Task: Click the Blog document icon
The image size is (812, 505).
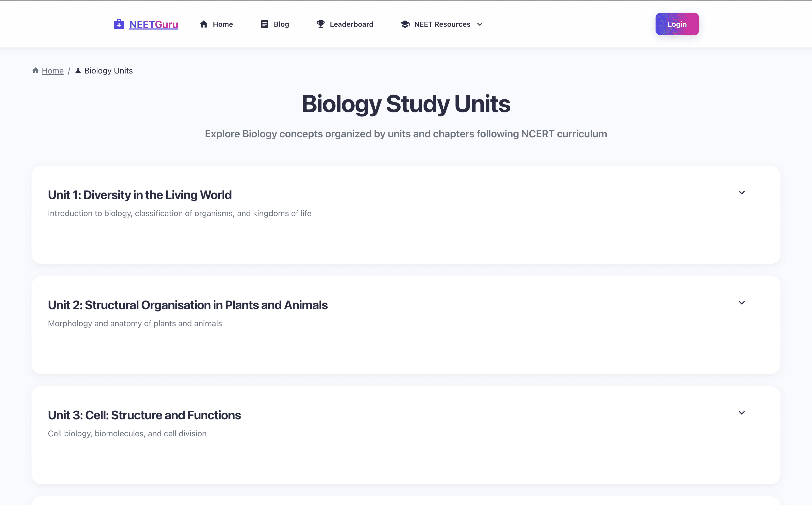Action: [264, 24]
